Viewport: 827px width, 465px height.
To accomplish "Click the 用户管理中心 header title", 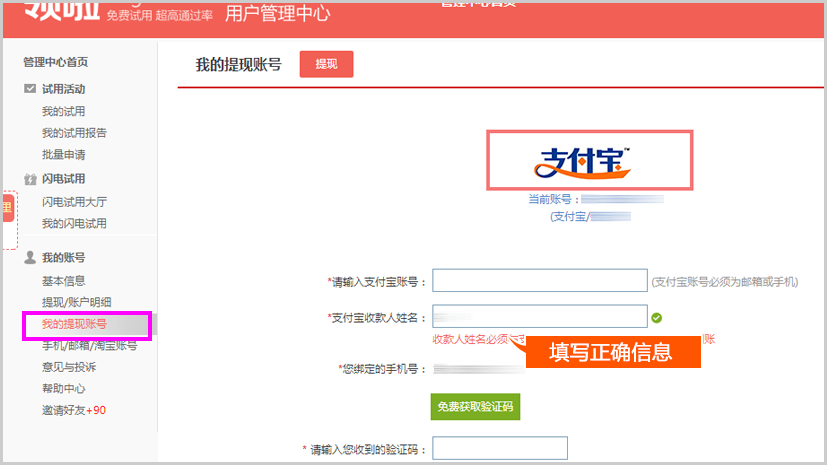I will click(x=277, y=14).
